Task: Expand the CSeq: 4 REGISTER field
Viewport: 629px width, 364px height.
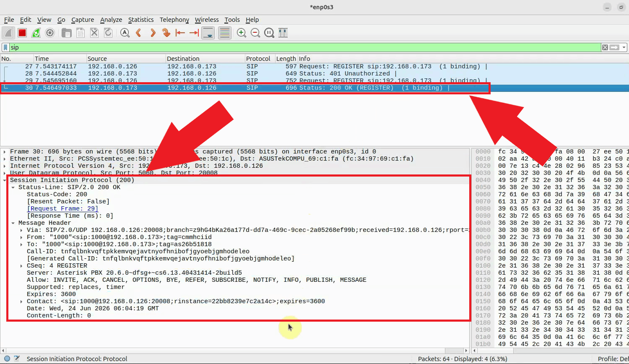Action: pyautogui.click(x=21, y=266)
